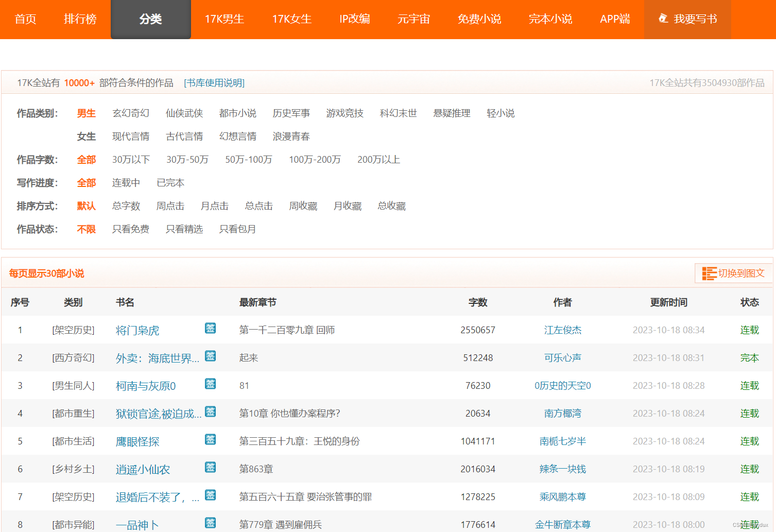
Task: Filter by 历史军事 genre
Action: 291,113
